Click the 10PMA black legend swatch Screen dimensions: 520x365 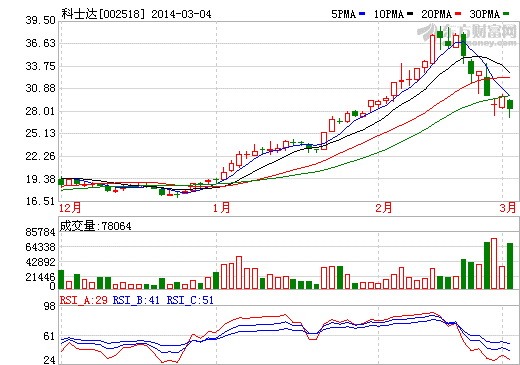coord(410,14)
